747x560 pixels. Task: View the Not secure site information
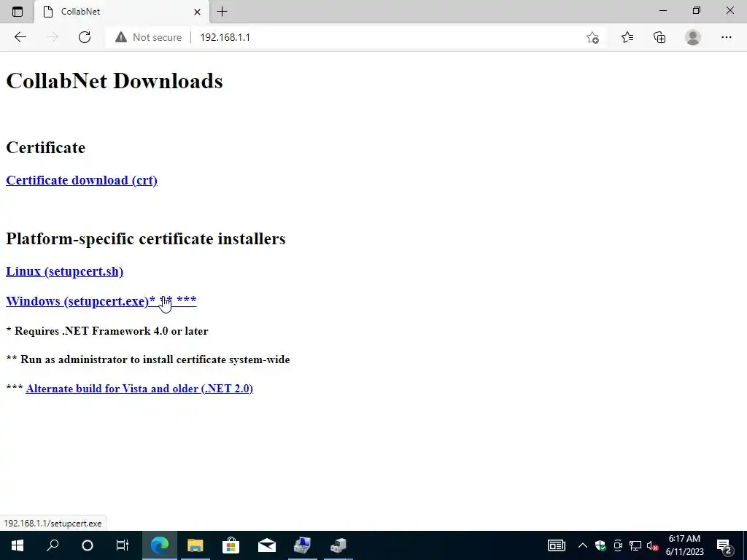[x=149, y=37]
